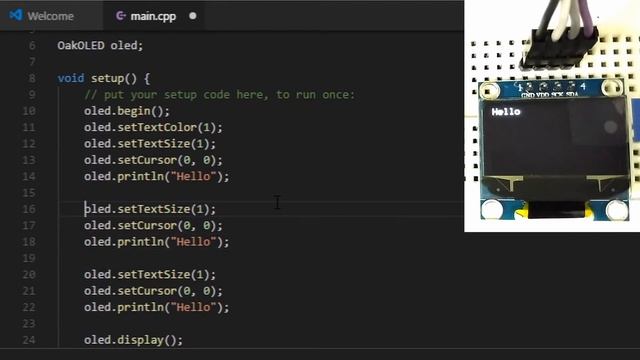The height and width of the screenshot is (360, 640).
Task: Click line number 6 in the gutter
Action: tap(32, 45)
